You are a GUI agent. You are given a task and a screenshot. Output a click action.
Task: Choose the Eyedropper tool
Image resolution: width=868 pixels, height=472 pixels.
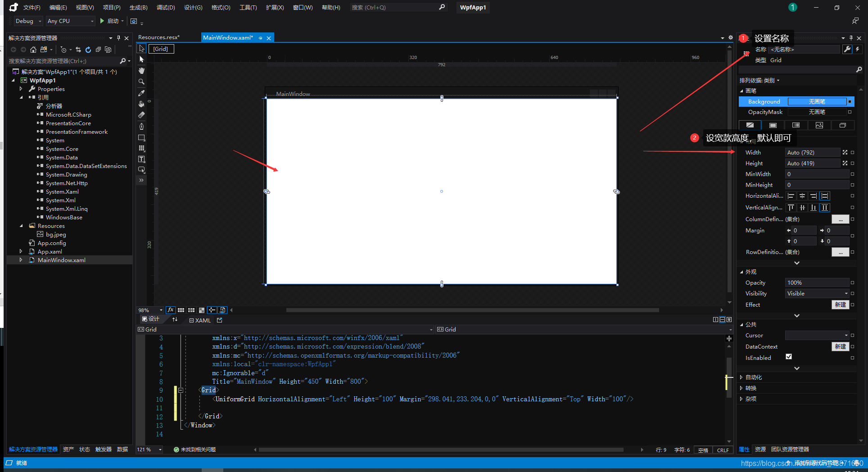tap(142, 93)
